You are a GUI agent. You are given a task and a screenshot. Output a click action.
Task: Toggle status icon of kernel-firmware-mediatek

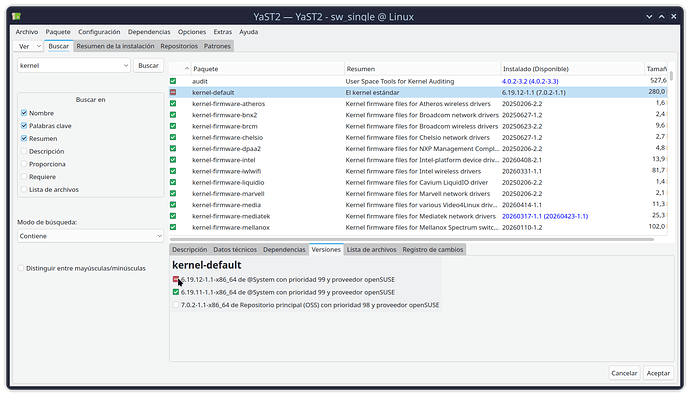[x=173, y=216]
